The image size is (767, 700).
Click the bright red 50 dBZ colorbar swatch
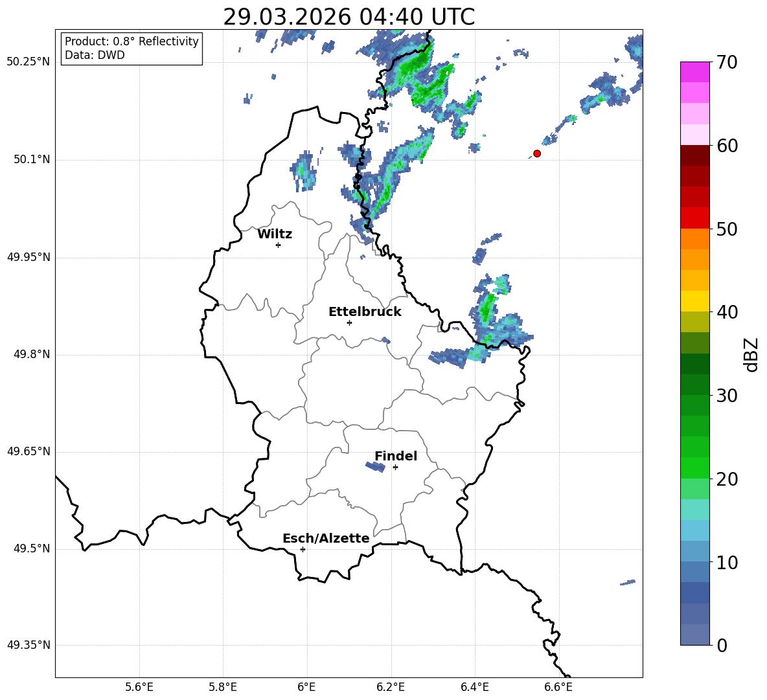(695, 218)
